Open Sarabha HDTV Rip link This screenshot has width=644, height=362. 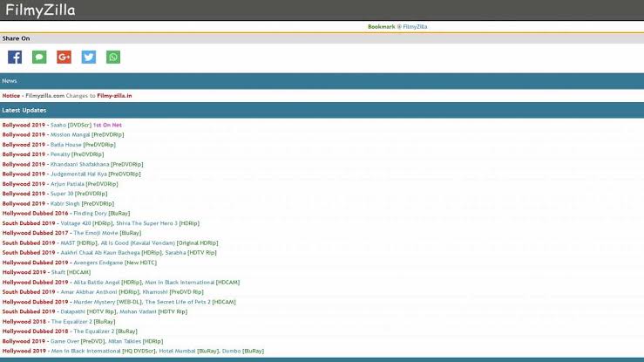coord(191,253)
